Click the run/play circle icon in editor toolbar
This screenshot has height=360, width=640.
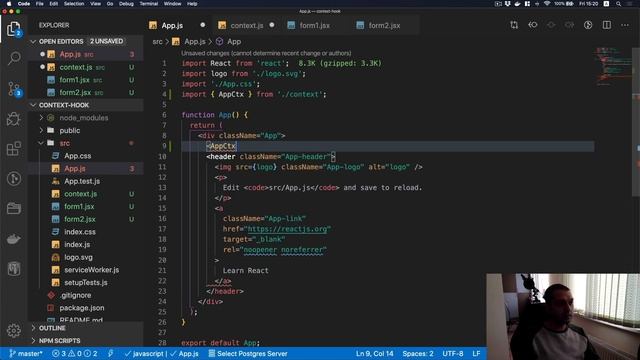(588, 25)
